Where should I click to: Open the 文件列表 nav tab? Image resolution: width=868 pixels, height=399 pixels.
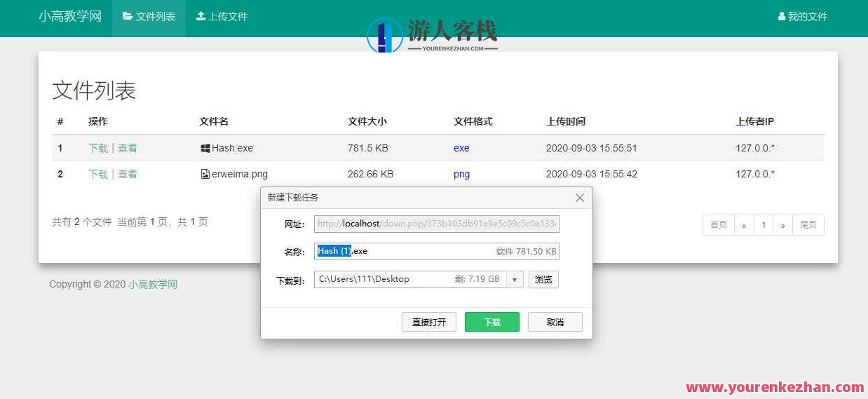coord(149,17)
